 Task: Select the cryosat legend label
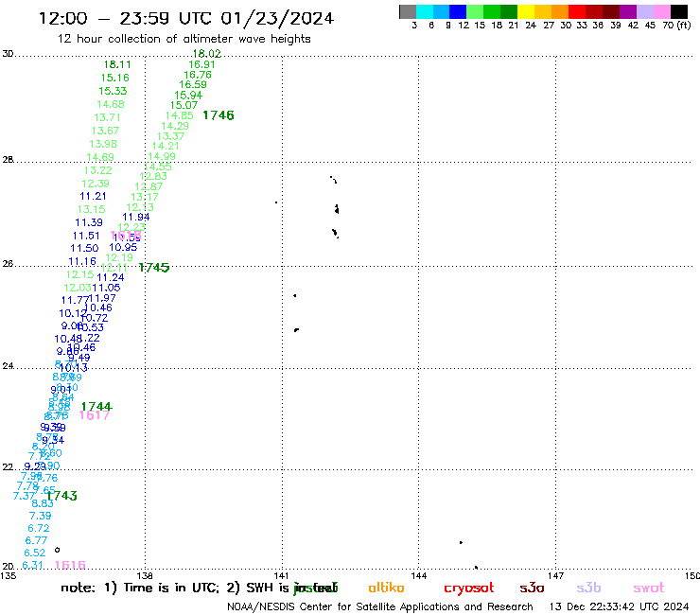(469, 589)
